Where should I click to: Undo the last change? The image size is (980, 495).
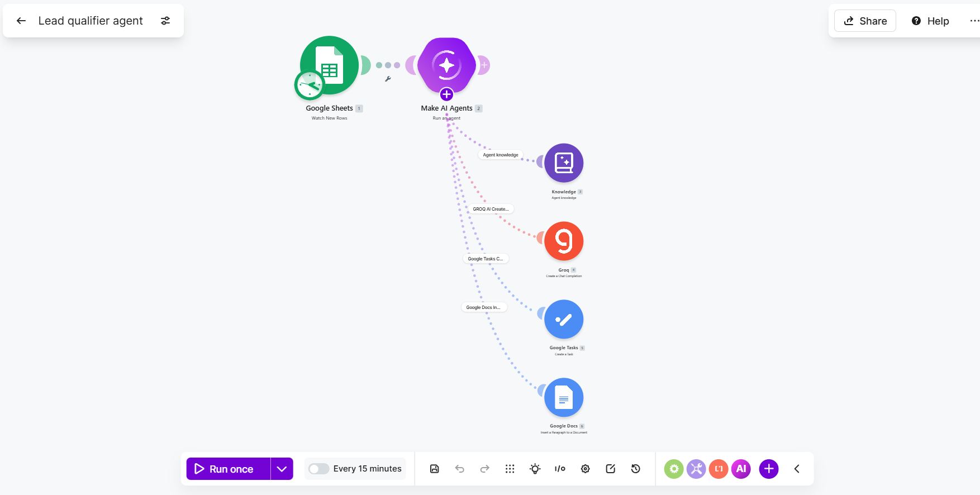(460, 469)
